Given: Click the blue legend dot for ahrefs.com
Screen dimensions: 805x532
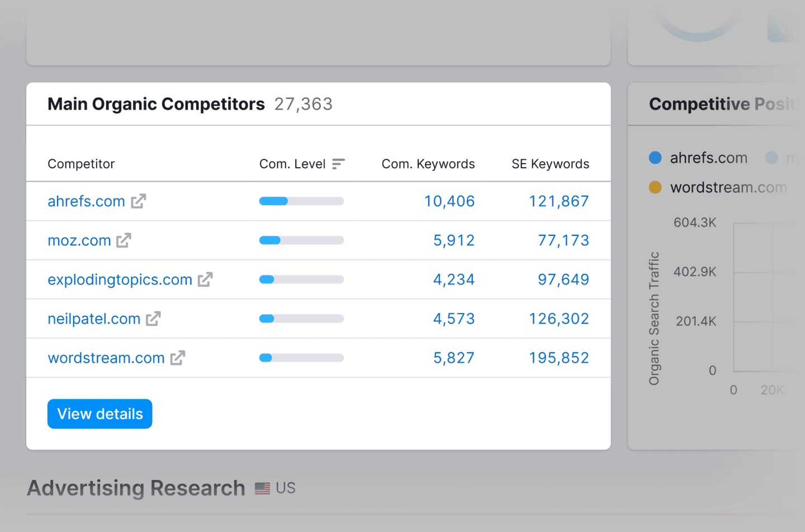Looking at the screenshot, I should coord(655,158).
